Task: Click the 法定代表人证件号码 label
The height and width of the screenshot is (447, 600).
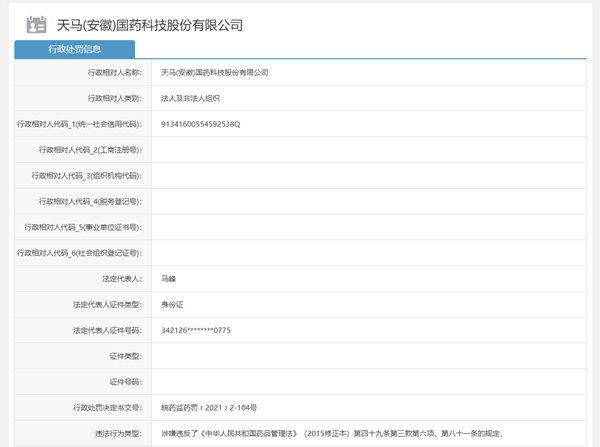Action: coord(108,330)
